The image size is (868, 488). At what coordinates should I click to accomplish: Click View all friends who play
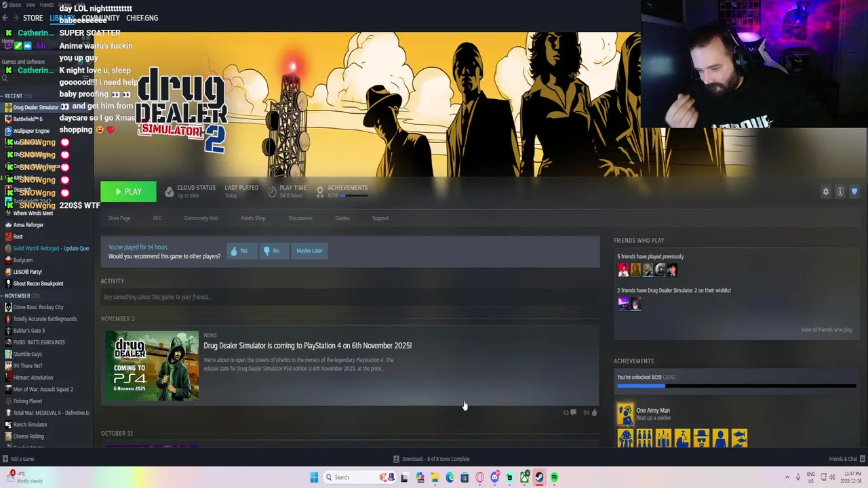tap(827, 330)
